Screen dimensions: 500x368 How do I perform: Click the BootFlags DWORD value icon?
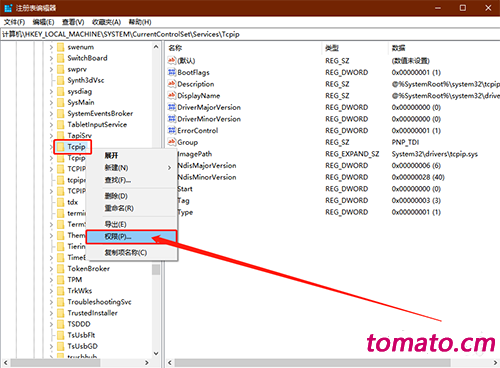tap(171, 72)
